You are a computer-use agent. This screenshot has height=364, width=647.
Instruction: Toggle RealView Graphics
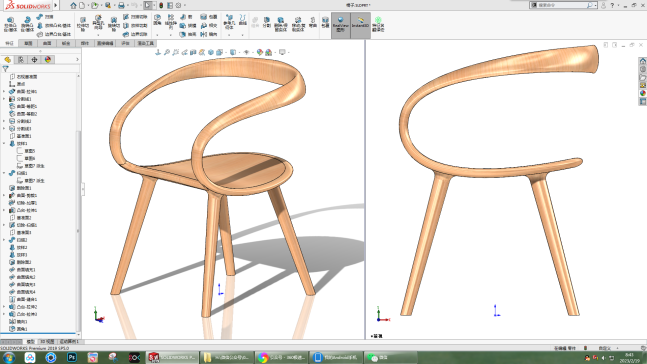tap(340, 25)
